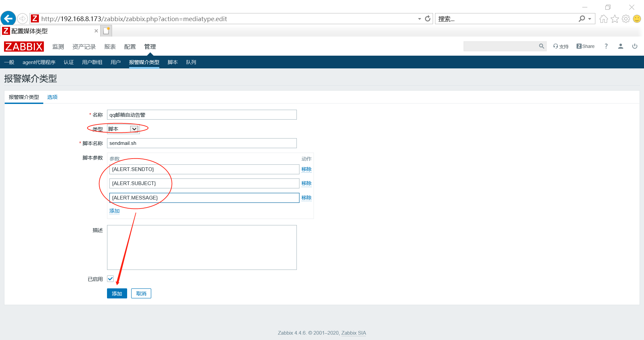Open the search provider dropdown arrow

[x=590, y=19]
